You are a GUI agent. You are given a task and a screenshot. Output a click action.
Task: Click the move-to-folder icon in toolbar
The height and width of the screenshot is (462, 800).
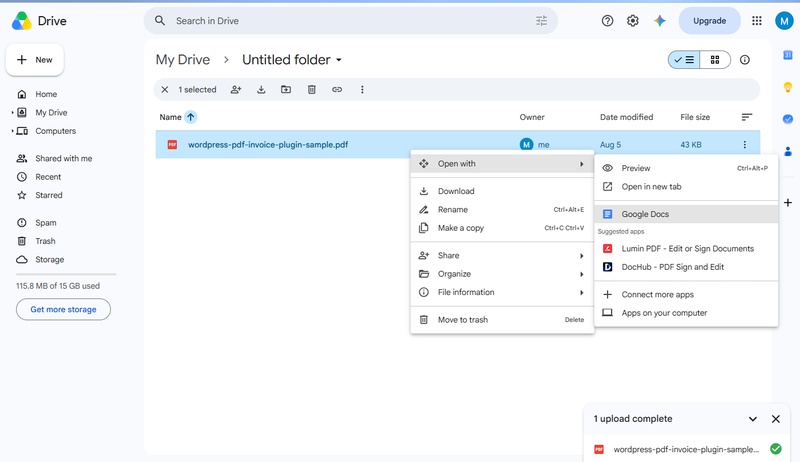click(x=286, y=90)
